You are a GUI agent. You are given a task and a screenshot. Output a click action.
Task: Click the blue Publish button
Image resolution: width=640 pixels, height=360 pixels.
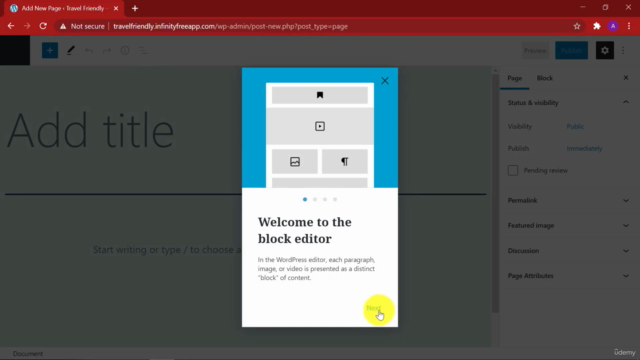[571, 51]
